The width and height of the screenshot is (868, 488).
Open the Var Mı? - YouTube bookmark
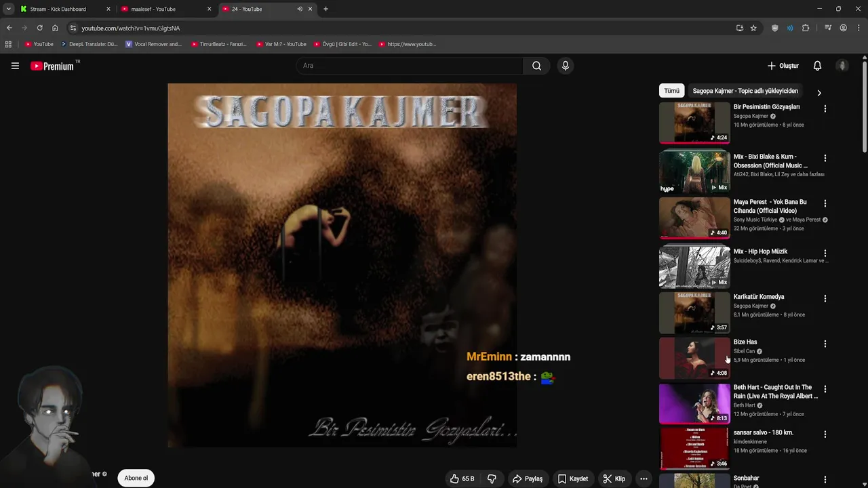pos(281,44)
